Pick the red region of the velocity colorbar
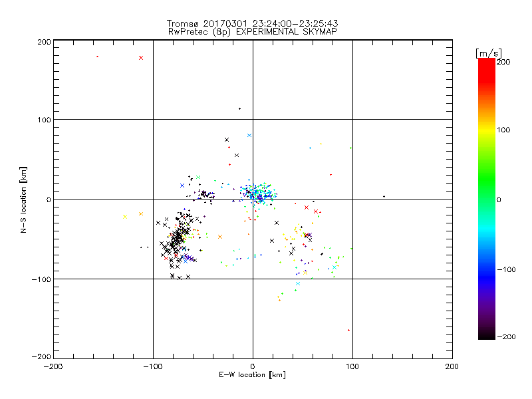Screen dimensions: 532x399 [x=487, y=70]
